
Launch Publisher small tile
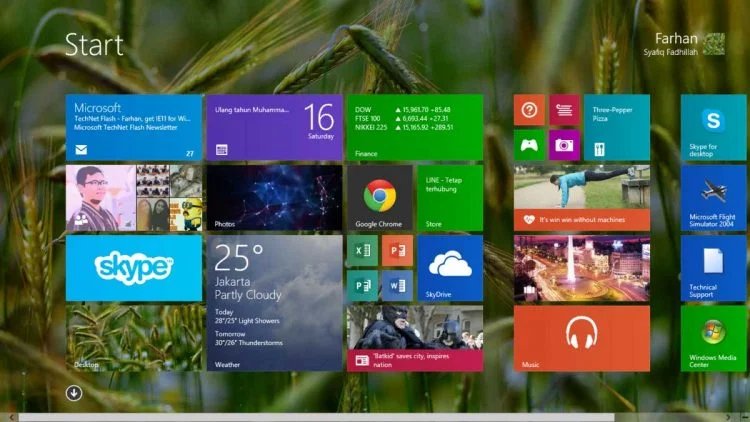pyautogui.click(x=362, y=286)
